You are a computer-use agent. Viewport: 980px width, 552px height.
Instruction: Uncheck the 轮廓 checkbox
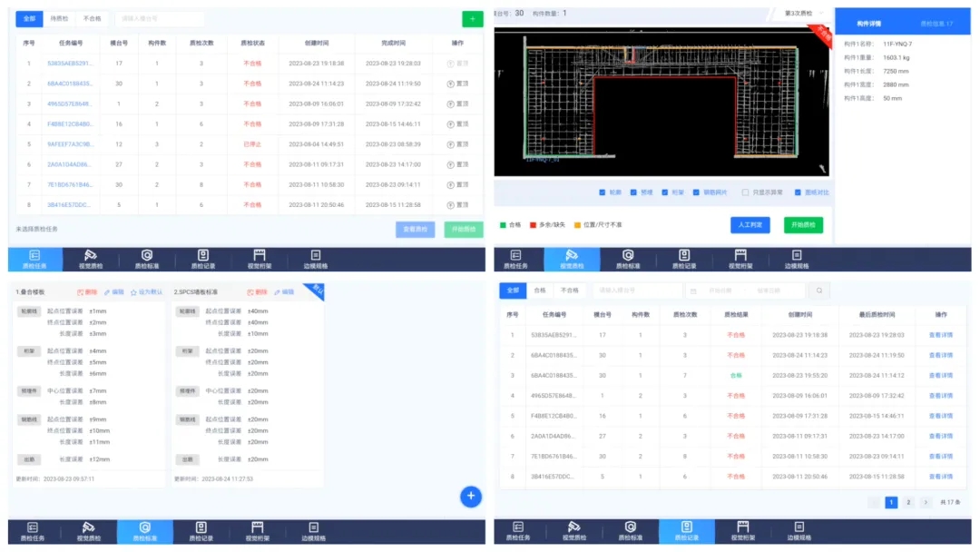point(603,192)
